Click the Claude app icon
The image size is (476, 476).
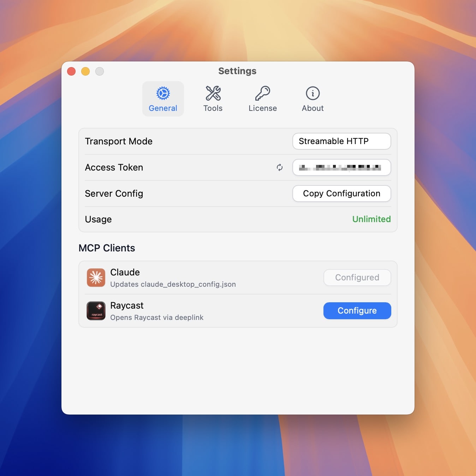click(96, 278)
